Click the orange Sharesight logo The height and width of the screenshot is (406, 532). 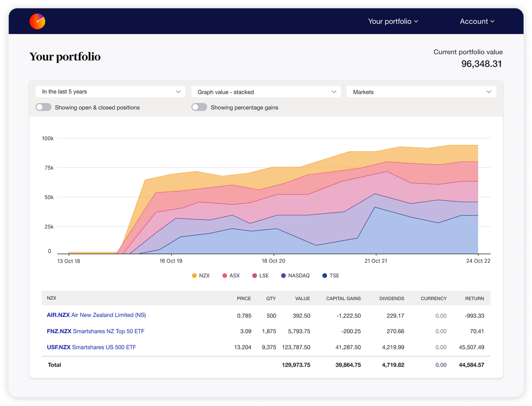click(x=37, y=21)
